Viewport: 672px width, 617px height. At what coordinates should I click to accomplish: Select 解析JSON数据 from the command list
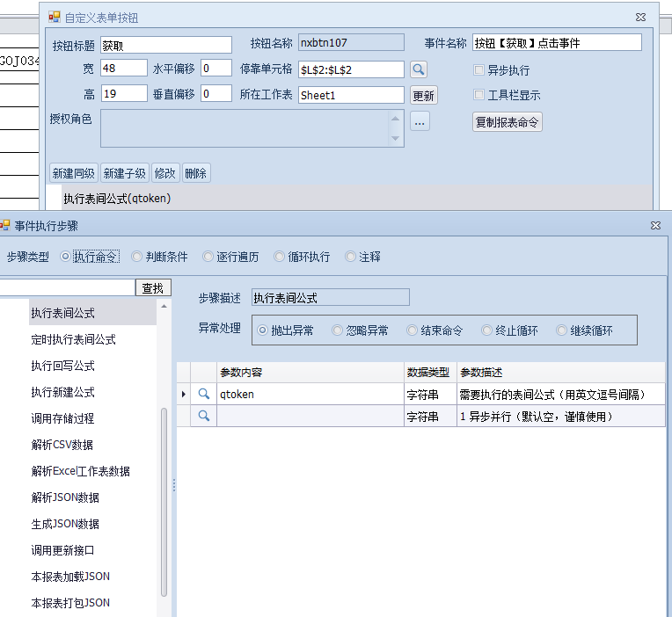65,497
